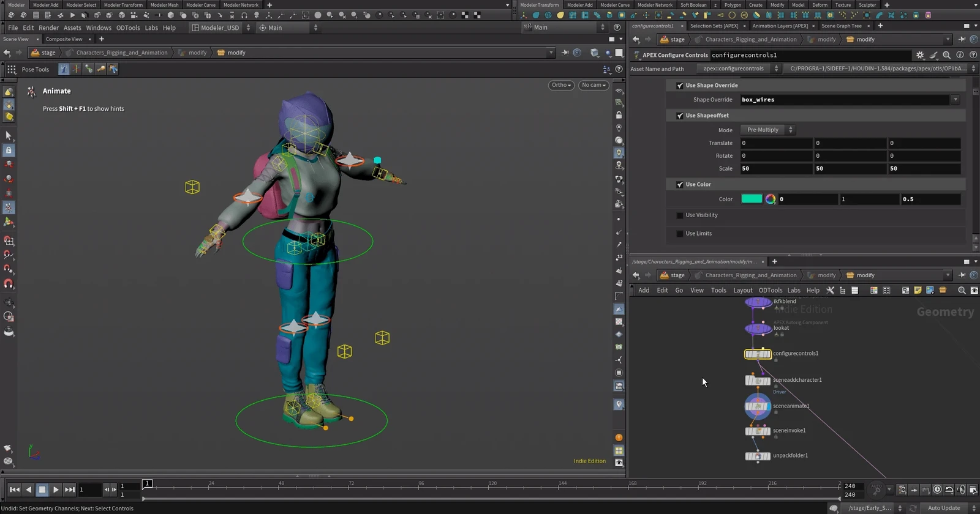Click the sticky note icon in network toolbar
Image resolution: width=980 pixels, height=514 pixels.
point(918,291)
